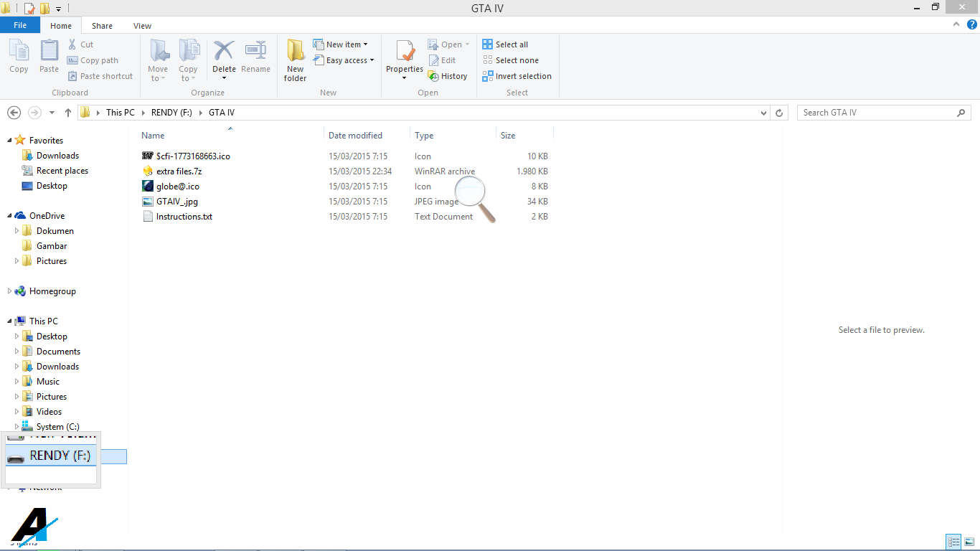Click This PC in the address breadcrumb
The height and width of the screenshot is (551, 980).
tap(121, 113)
